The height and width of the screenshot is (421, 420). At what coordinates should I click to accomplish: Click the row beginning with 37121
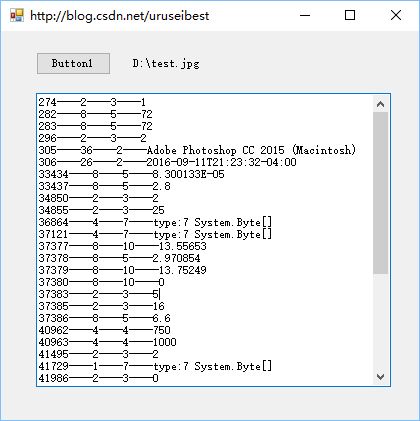click(155, 234)
